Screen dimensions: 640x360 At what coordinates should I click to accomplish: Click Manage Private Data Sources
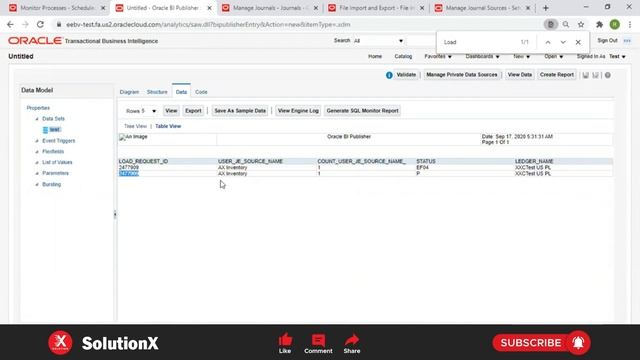(x=462, y=75)
